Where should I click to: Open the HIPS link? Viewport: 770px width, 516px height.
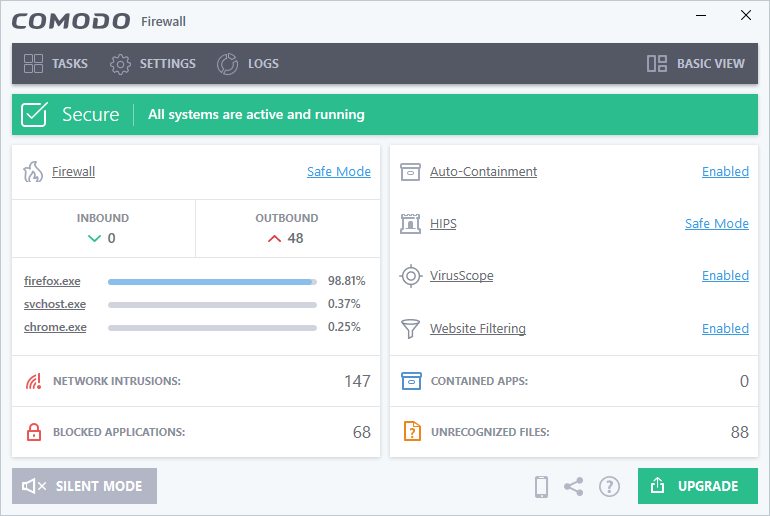(x=443, y=224)
